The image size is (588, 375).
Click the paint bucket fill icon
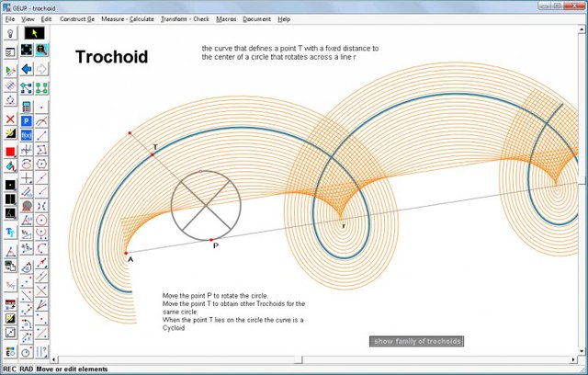coord(10,165)
